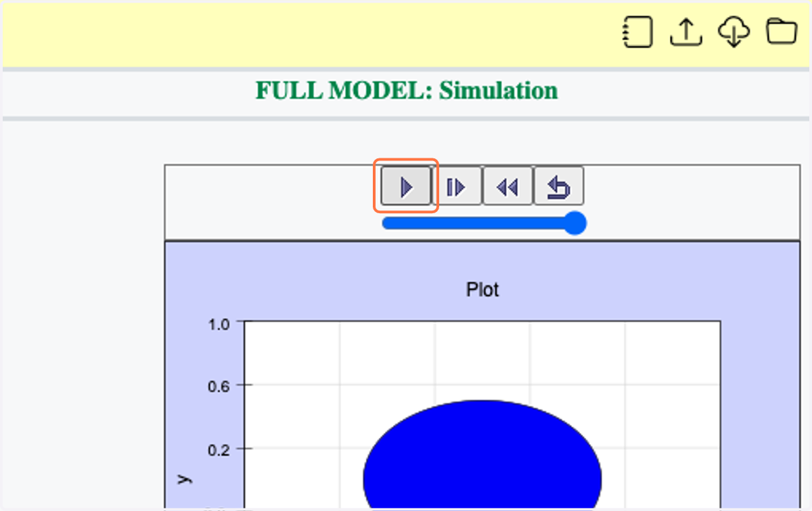Open the notebook icon in top bar

click(x=637, y=32)
